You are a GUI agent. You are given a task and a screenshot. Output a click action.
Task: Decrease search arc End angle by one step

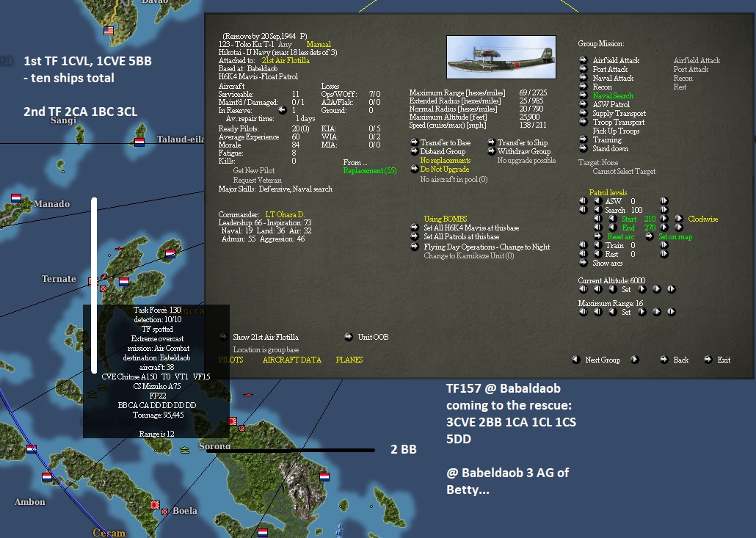click(613, 227)
